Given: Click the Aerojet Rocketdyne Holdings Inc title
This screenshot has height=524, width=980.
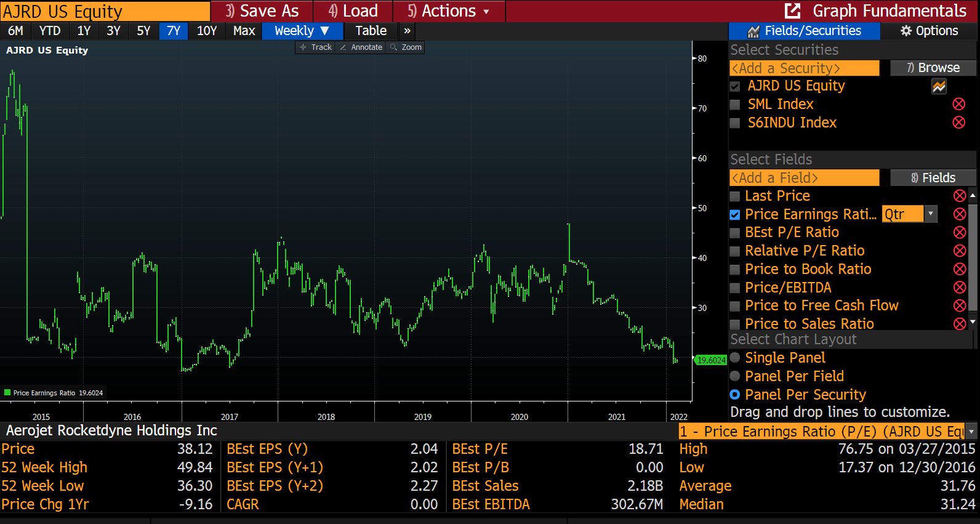Looking at the screenshot, I should coord(111,430).
